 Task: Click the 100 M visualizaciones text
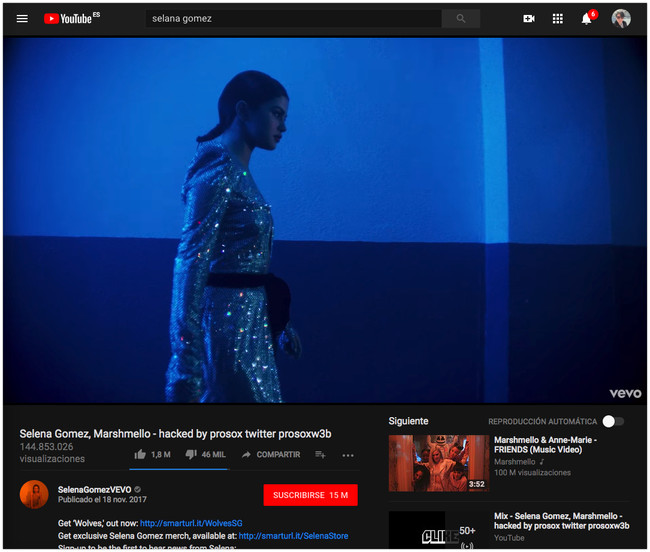coord(532,472)
